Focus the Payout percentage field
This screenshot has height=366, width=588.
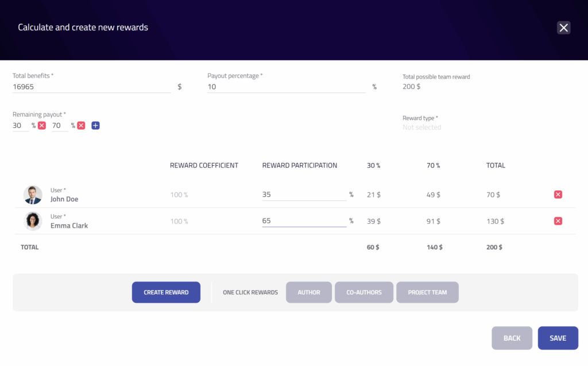tap(286, 87)
